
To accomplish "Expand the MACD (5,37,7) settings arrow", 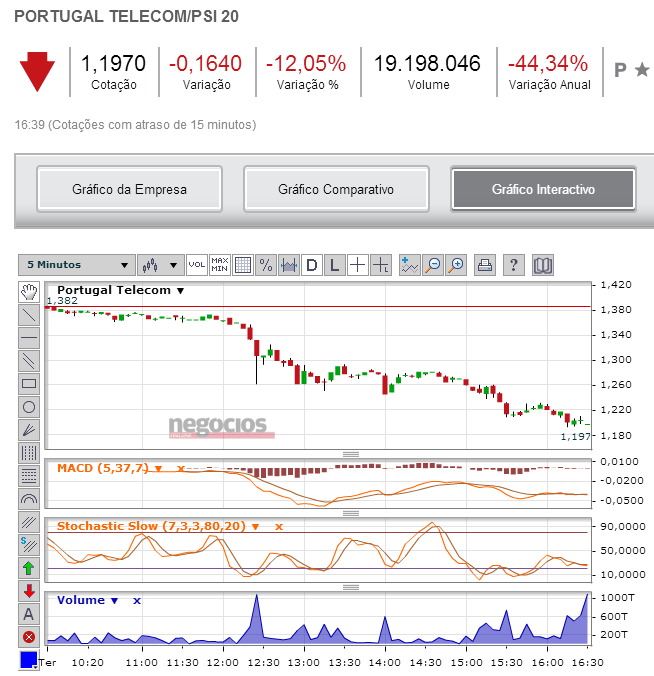I will tap(158, 469).
